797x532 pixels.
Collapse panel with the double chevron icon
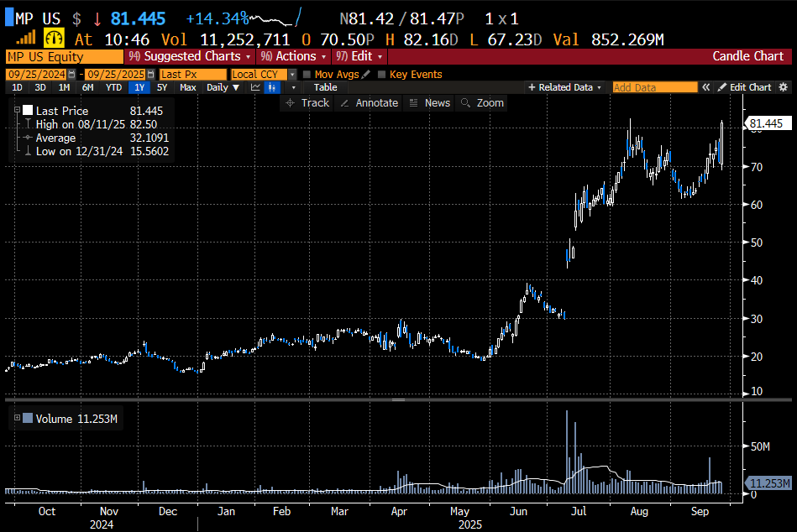(x=706, y=87)
